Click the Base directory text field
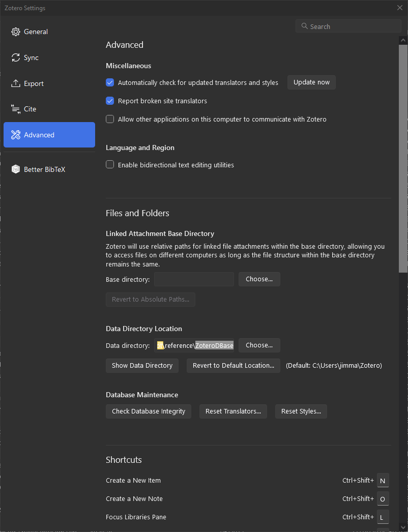Viewport: 408px width, 532px height. [194, 279]
